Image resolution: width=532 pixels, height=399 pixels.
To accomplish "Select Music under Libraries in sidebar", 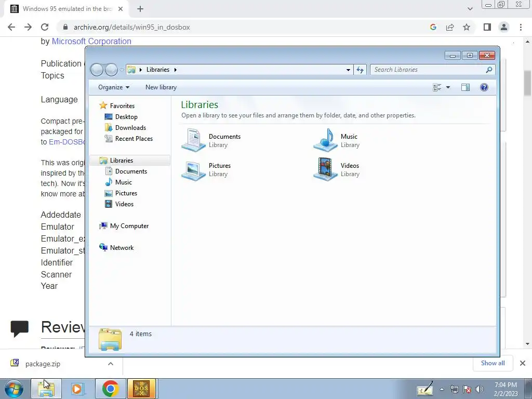I will [x=124, y=182].
